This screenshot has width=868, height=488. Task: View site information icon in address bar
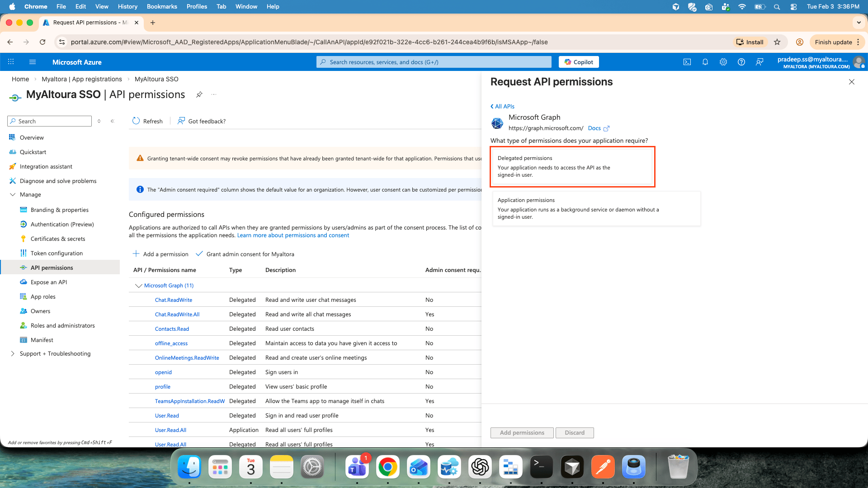(x=62, y=42)
